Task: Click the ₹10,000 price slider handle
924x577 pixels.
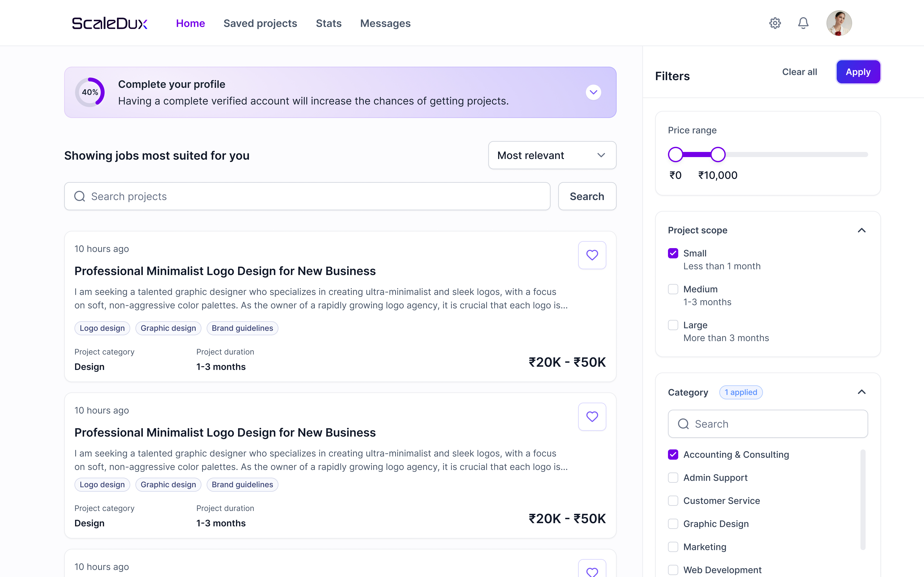Action: tap(718, 155)
